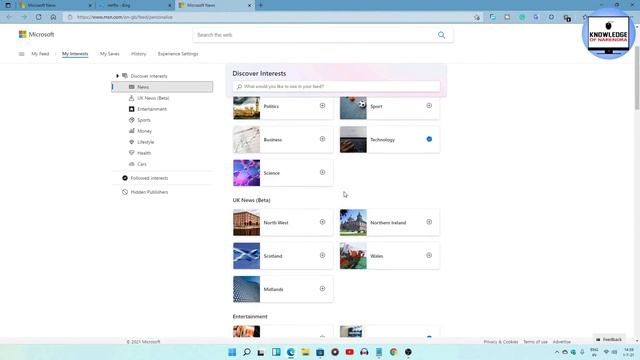Open the Scotland flag thumbnail
640x360 pixels.
(x=246, y=256)
